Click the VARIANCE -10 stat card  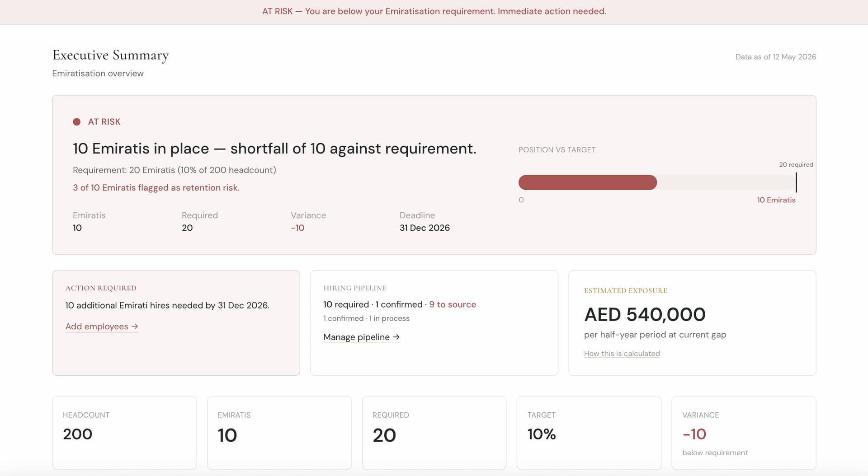point(744,433)
